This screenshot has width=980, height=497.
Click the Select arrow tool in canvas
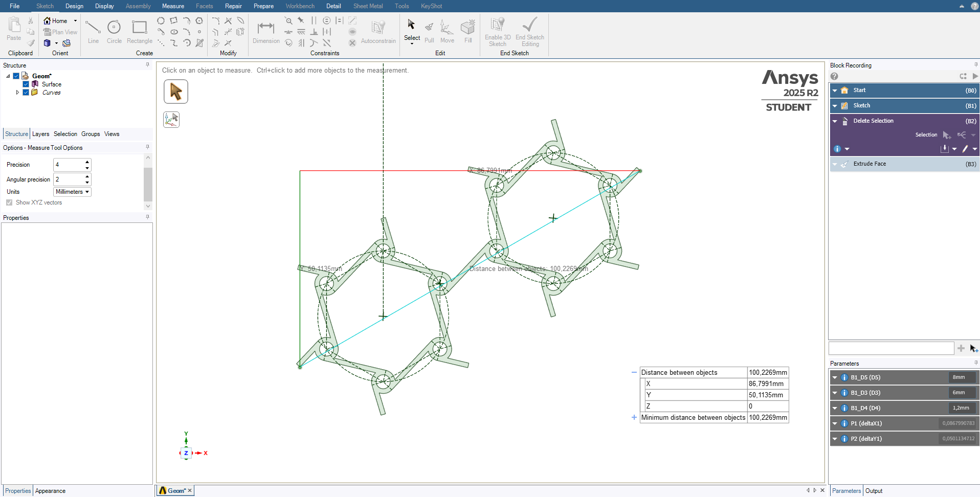[x=176, y=92]
